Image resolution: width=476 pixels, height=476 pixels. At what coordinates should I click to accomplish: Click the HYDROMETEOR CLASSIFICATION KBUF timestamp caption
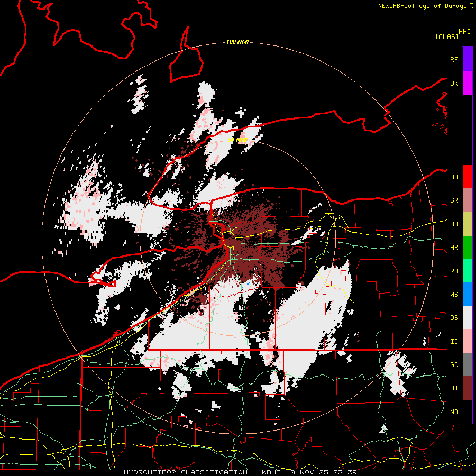point(240,472)
